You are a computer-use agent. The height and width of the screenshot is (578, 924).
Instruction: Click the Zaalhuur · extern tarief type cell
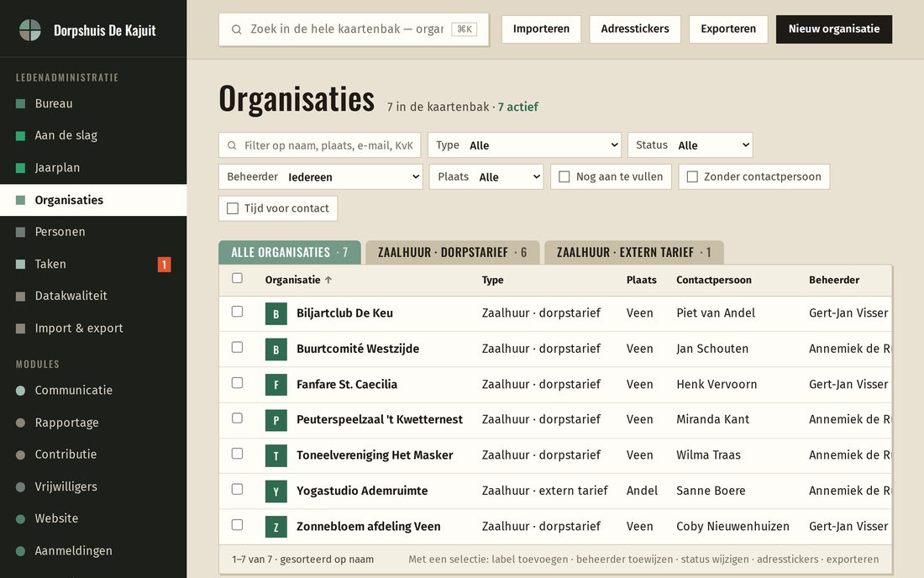click(x=544, y=491)
